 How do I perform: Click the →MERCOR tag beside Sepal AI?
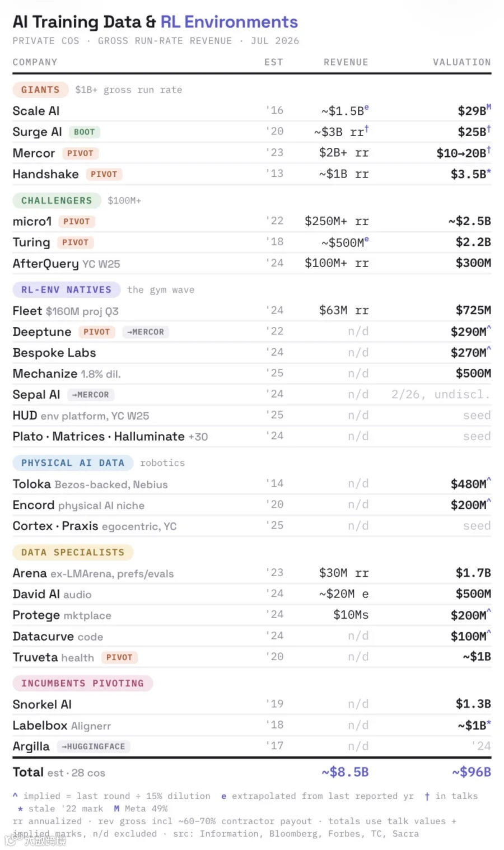click(91, 395)
